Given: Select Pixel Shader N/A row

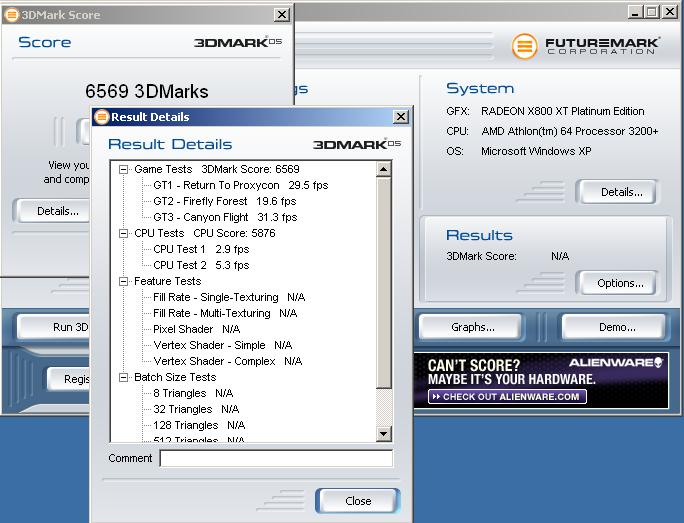Looking at the screenshot, I should click(x=197, y=329).
